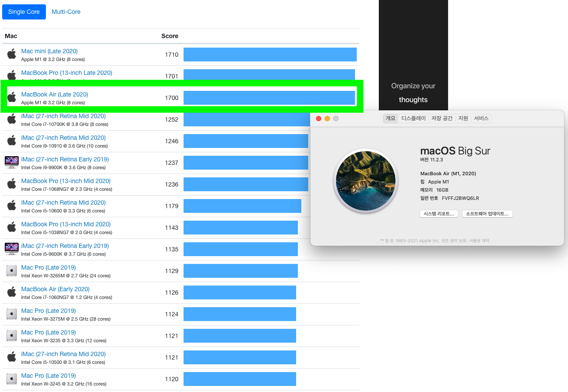This screenshot has height=392, width=568.
Task: Click the Mac Pro tower icon in the Xeon W-3235 row
Action: 12,335
